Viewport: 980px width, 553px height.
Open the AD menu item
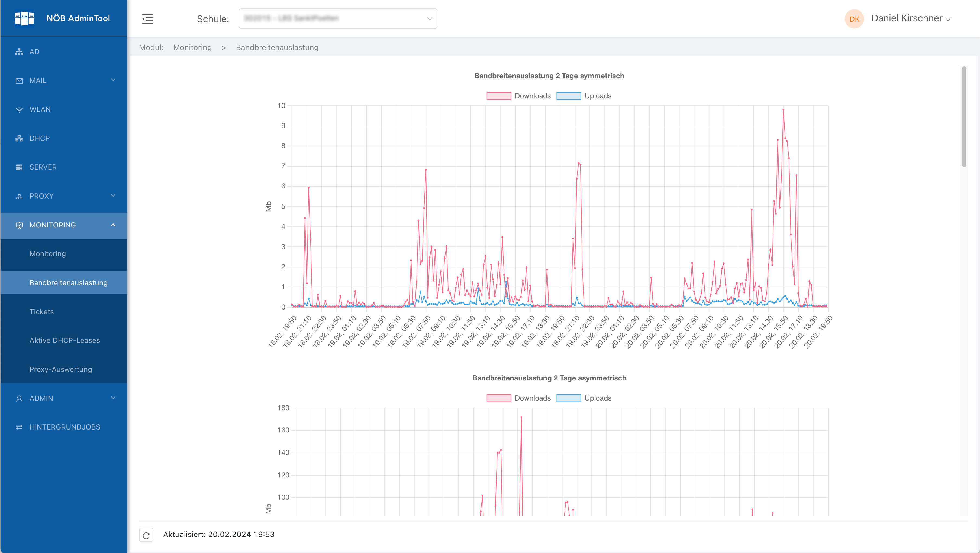point(64,52)
